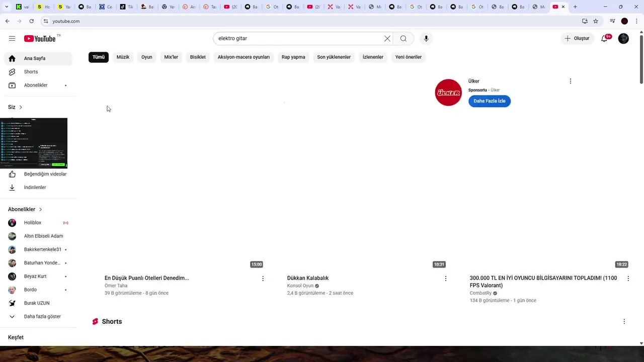Open video En Düşük Puanlı Otelleri Denedim
The image size is (644, 362).
pos(147,278)
